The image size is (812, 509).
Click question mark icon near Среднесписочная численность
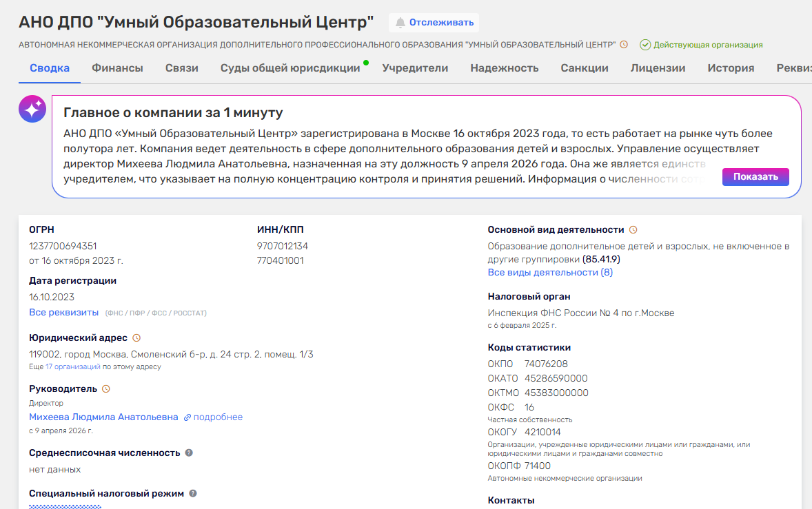(189, 453)
